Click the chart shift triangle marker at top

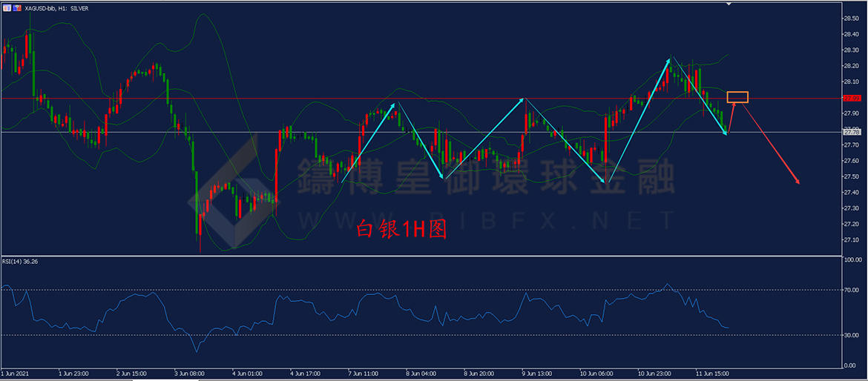(x=729, y=4)
